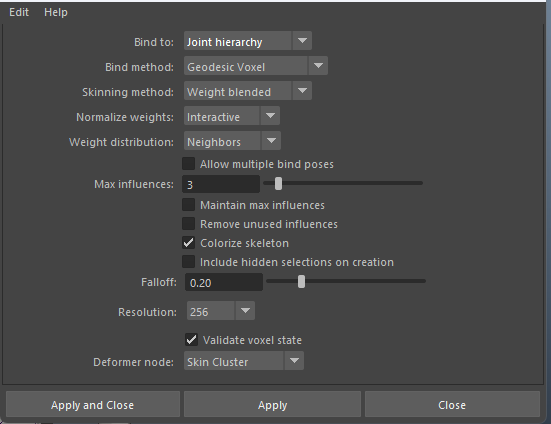Open the Skinning method combo box
This screenshot has width=551, height=424.
tap(247, 91)
